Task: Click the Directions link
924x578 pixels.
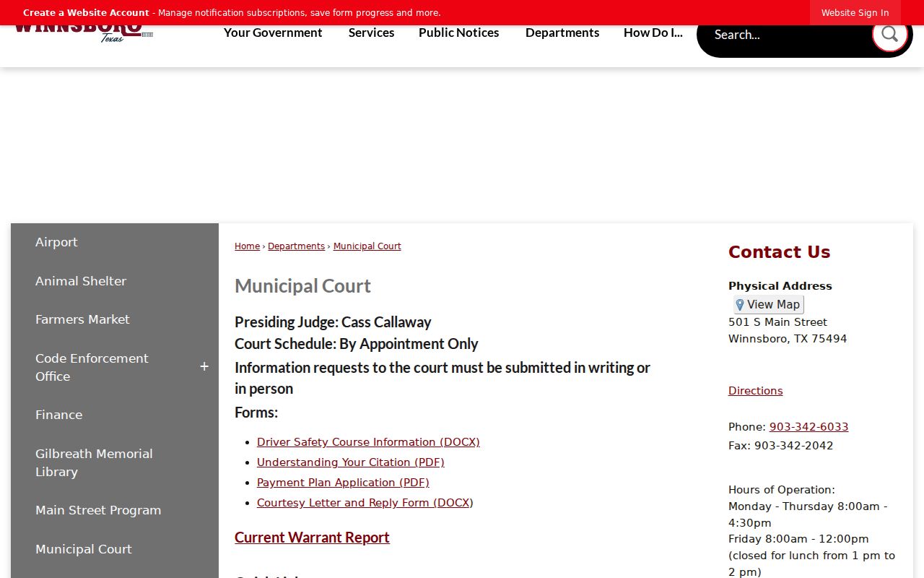Action: click(755, 391)
